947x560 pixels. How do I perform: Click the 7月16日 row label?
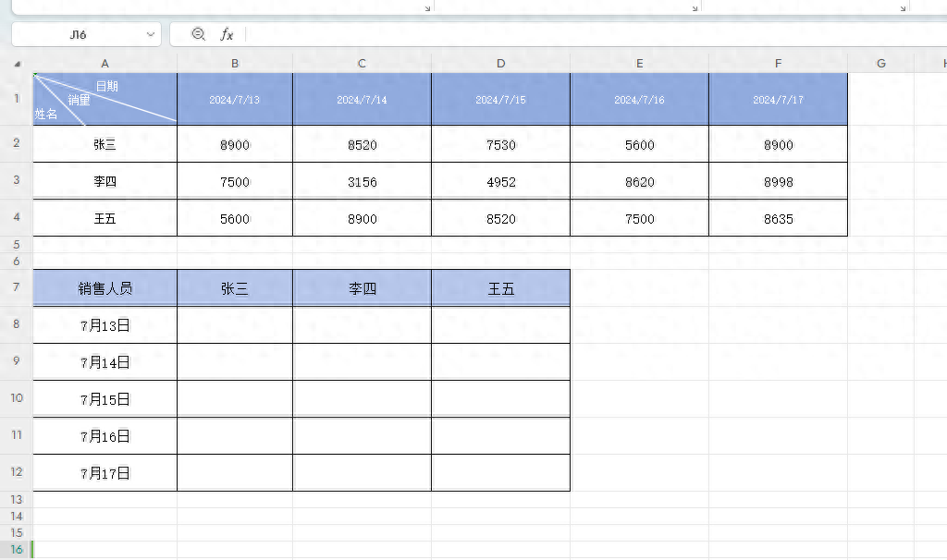pyautogui.click(x=105, y=435)
